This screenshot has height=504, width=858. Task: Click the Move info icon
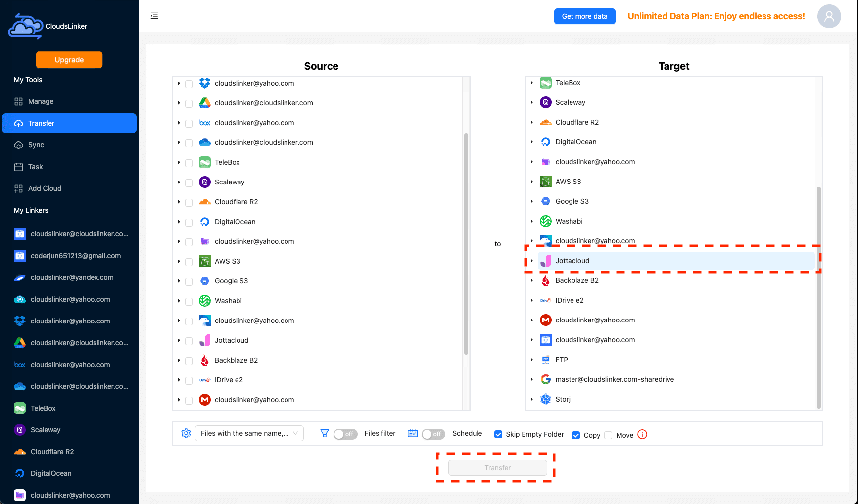point(642,434)
